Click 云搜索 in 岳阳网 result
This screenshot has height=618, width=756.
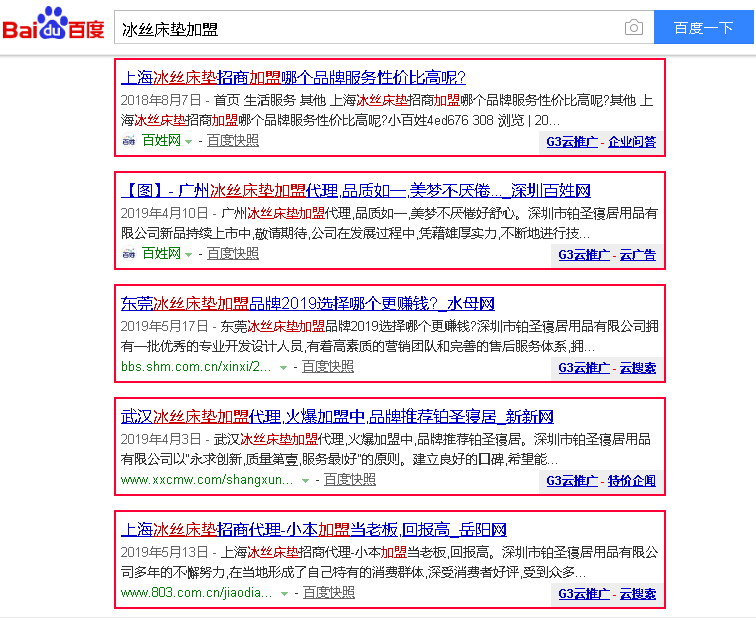click(x=637, y=594)
